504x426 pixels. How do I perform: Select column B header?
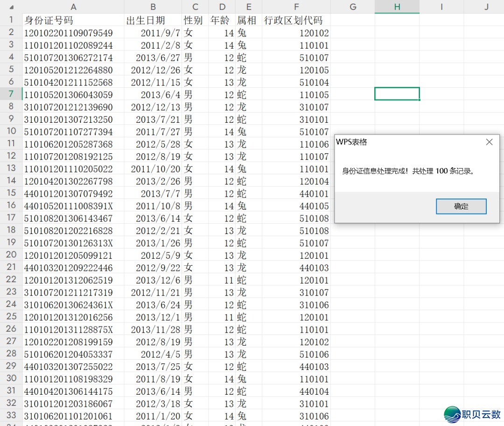click(x=153, y=7)
